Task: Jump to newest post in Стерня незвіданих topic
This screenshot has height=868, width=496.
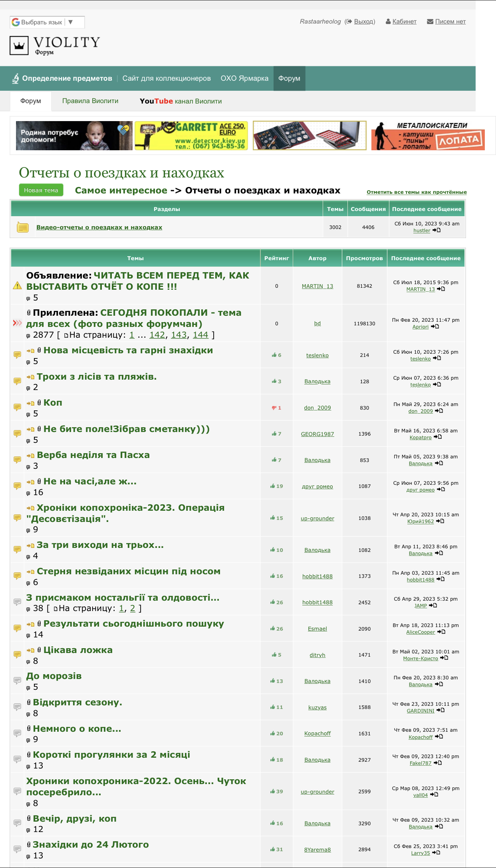Action: [30, 572]
